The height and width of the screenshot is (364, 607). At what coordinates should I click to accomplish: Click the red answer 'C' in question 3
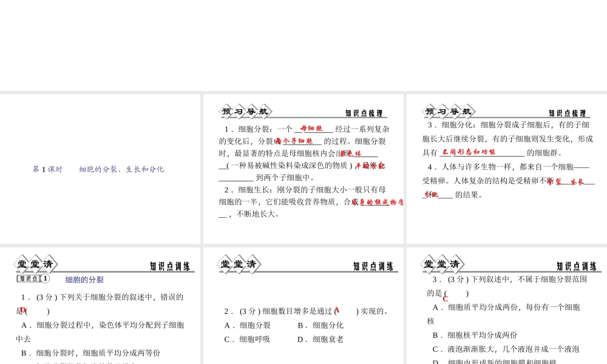click(445, 299)
